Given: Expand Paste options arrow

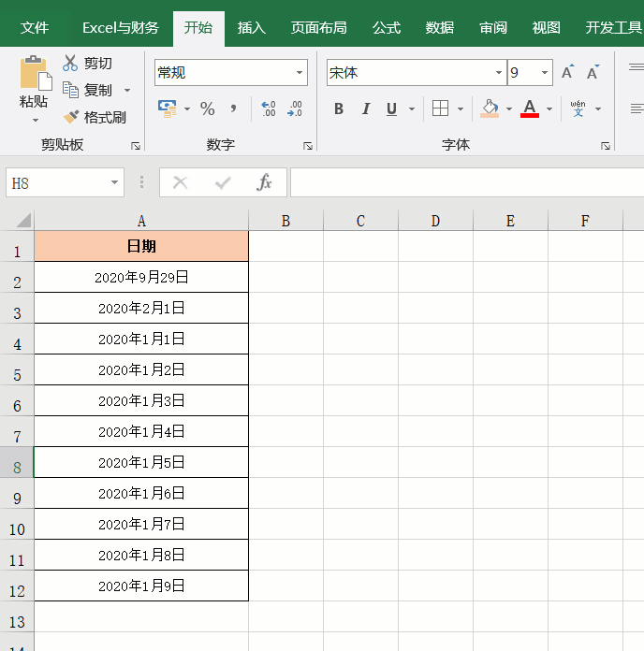Looking at the screenshot, I should coord(36,121).
